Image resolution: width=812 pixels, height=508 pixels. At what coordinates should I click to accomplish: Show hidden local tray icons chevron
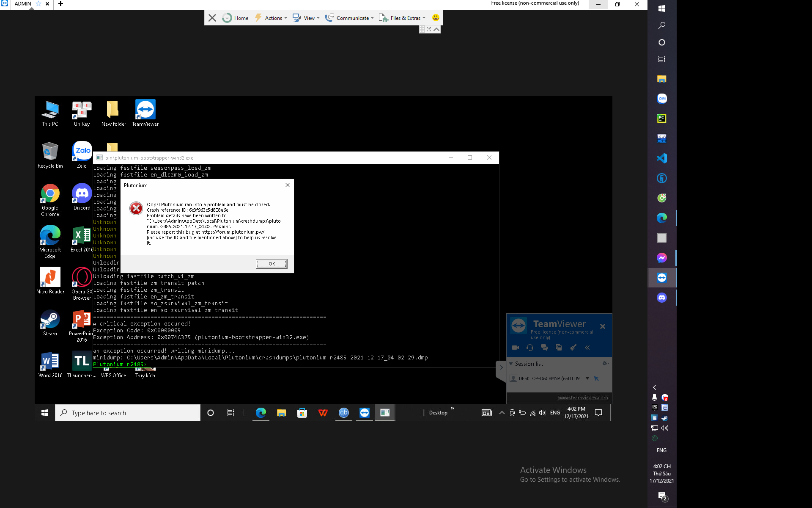(x=655, y=387)
